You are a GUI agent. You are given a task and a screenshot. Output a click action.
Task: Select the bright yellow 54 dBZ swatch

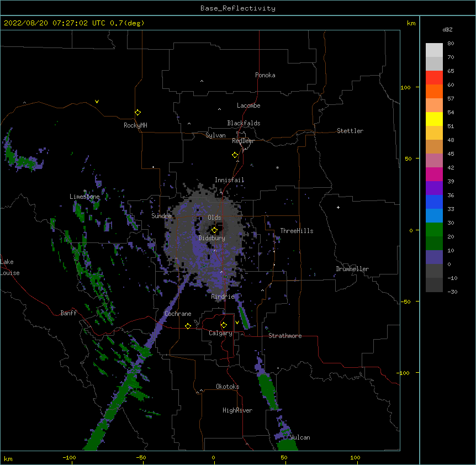(434, 119)
